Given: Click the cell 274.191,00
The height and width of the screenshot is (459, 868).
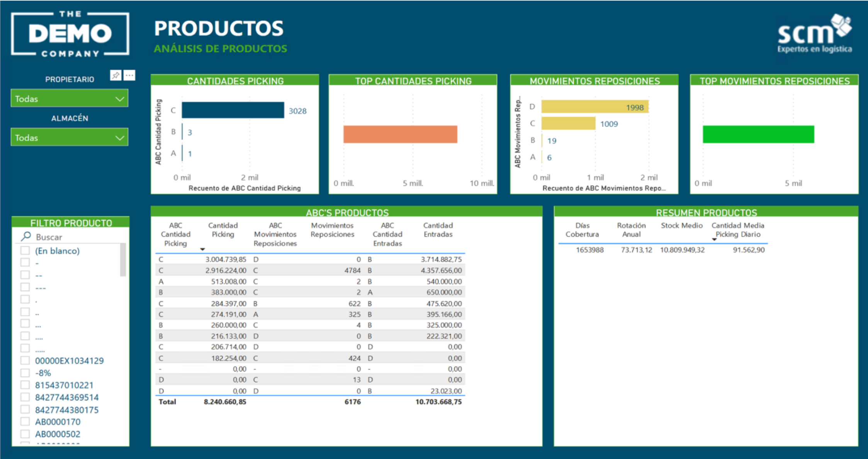Looking at the screenshot, I should [x=228, y=314].
